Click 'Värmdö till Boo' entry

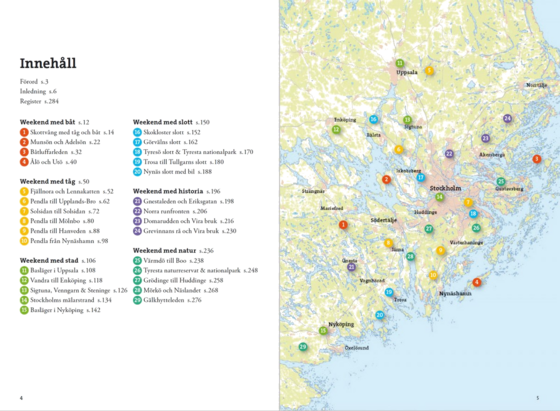pyautogui.click(x=169, y=260)
